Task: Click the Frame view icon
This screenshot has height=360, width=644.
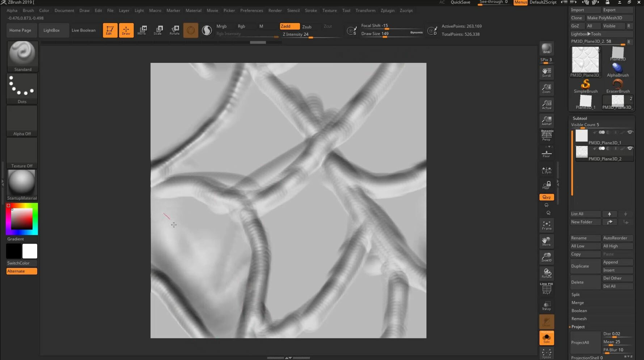Action: pos(546,225)
